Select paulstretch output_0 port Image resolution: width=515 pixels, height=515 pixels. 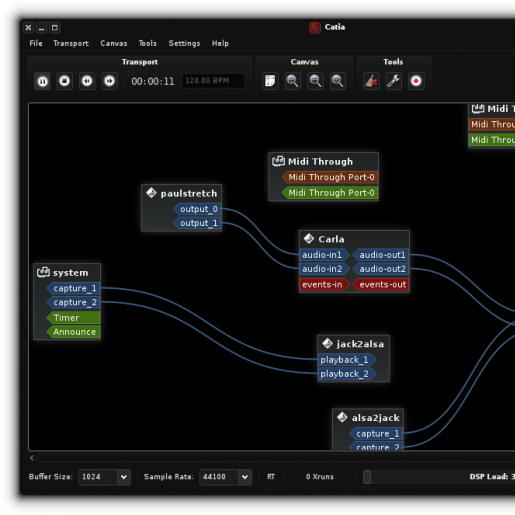197,209
